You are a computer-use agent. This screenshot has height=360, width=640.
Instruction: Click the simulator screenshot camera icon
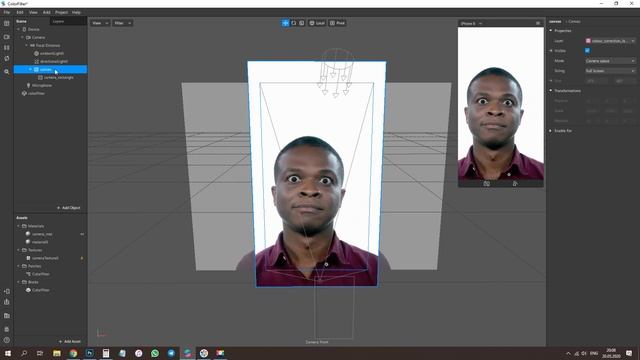[487, 184]
